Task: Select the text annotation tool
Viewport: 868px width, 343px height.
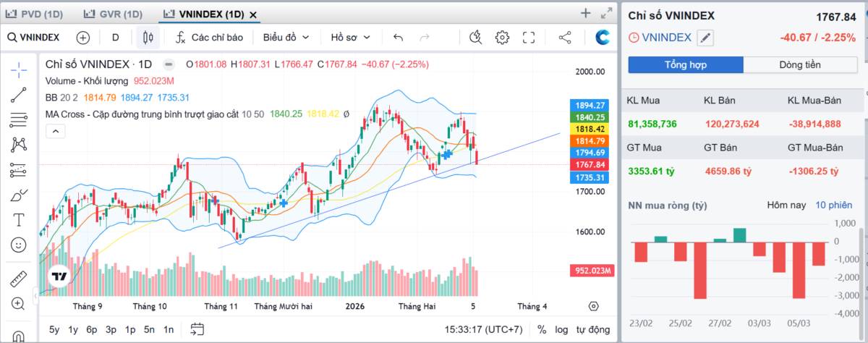Action: pos(19,219)
